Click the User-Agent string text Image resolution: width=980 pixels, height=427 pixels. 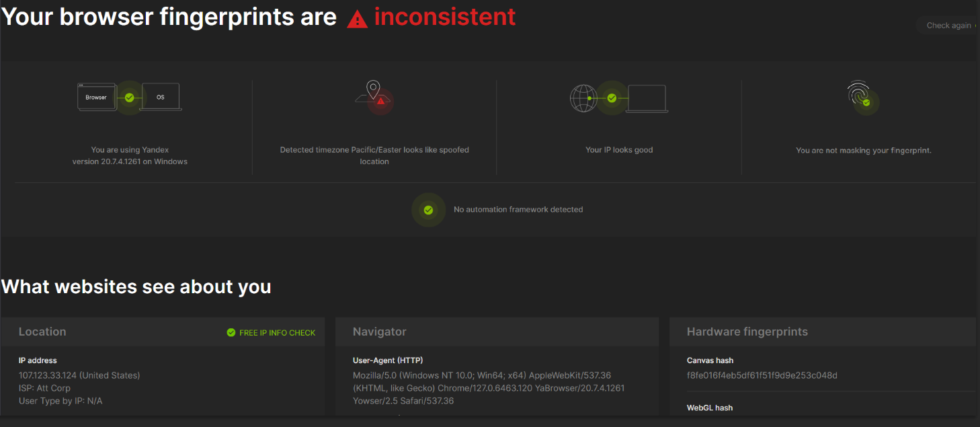tap(481, 388)
